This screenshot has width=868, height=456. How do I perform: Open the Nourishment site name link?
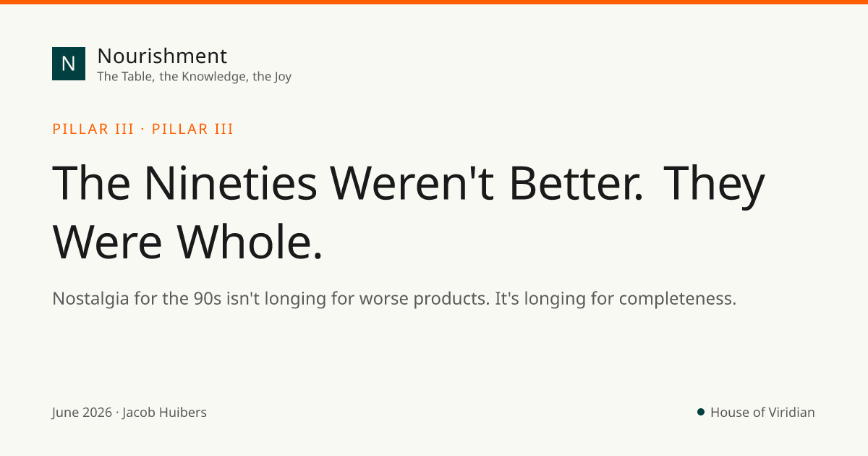pyautogui.click(x=162, y=56)
